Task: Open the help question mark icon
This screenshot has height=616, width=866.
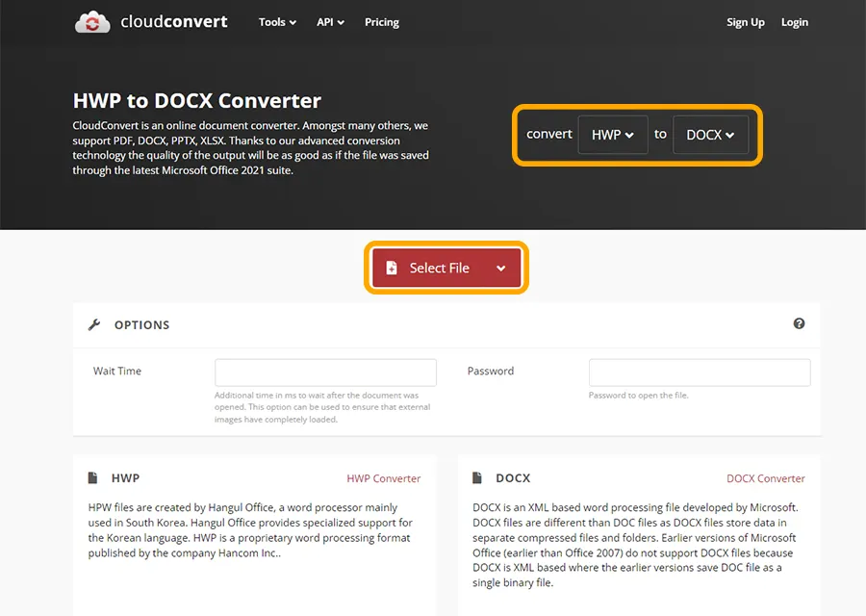Action: coord(799,324)
